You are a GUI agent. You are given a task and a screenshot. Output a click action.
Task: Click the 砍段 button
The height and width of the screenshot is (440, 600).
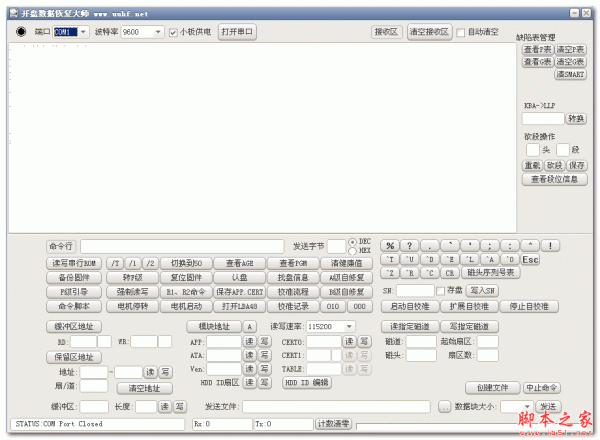click(554, 165)
